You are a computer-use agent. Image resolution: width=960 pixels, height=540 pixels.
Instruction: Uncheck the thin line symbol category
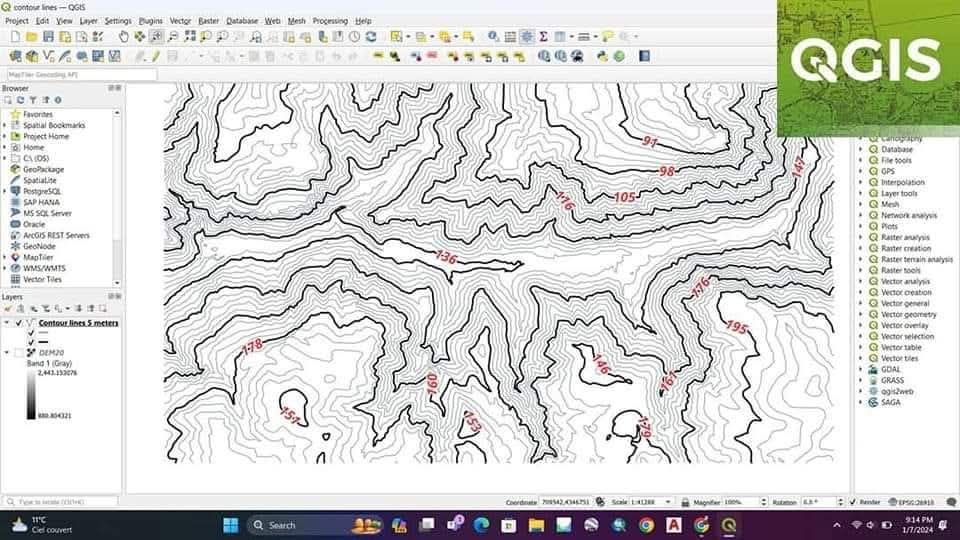pyautogui.click(x=31, y=332)
